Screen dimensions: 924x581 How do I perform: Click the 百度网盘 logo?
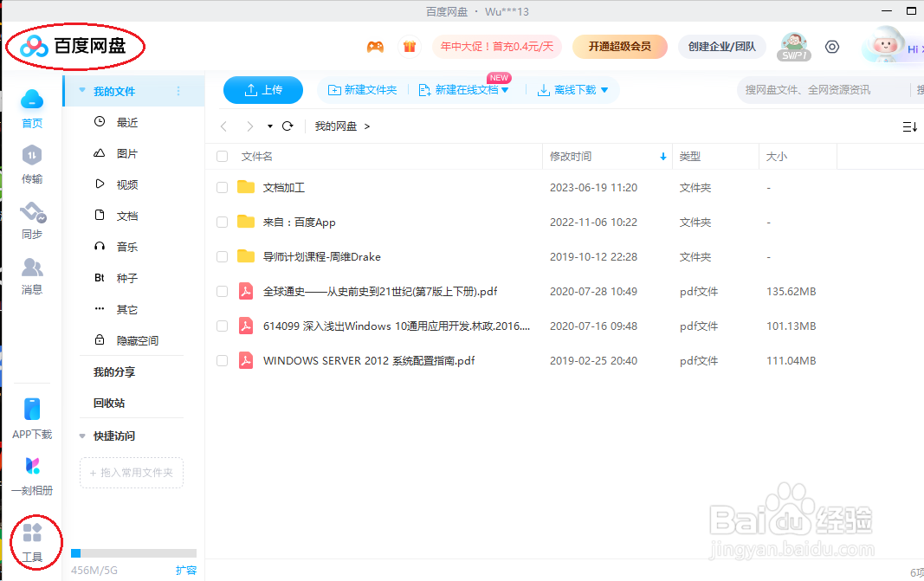point(73,45)
